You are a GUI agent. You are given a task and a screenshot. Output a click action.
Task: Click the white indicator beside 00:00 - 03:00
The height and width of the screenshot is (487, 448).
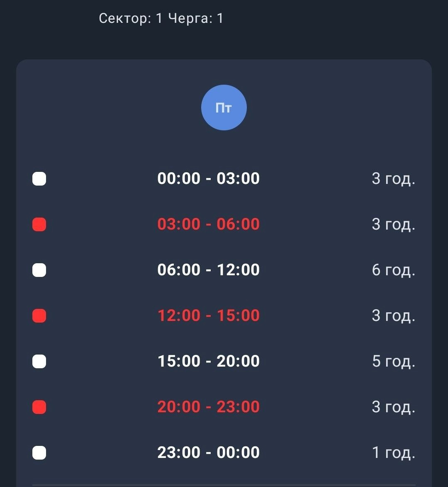(39, 179)
